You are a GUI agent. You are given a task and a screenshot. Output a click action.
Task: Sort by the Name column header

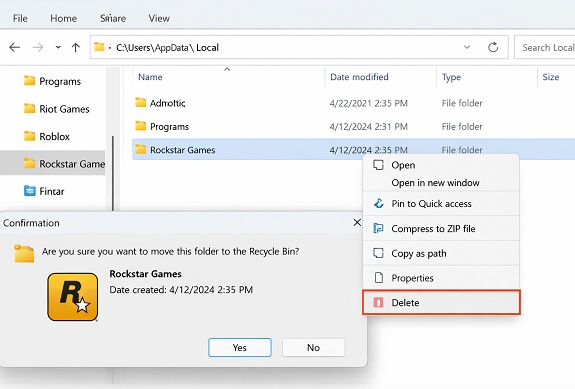pyautogui.click(x=150, y=77)
